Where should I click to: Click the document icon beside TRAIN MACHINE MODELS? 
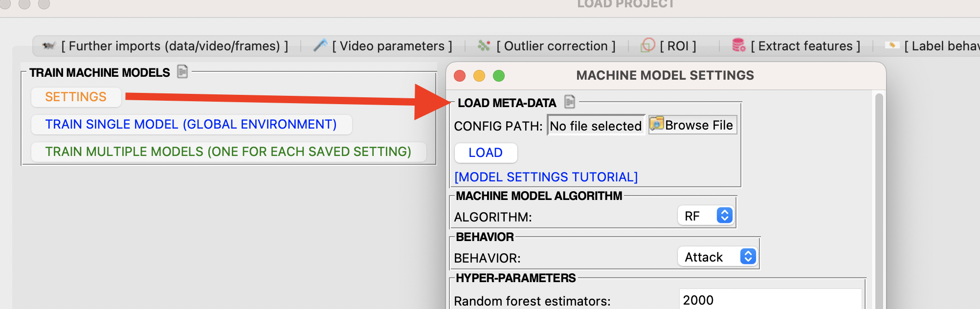[x=181, y=72]
